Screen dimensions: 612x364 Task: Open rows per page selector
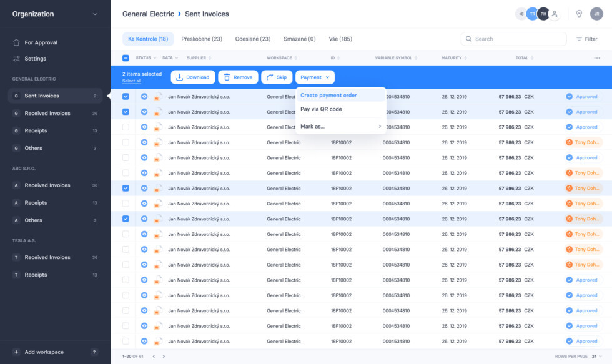595,357
